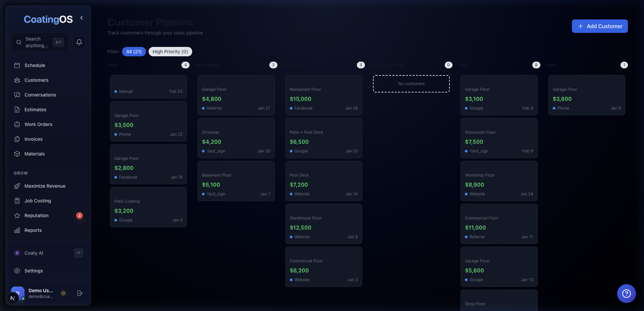Collapse the sidebar with the chevron
The height and width of the screenshot is (311, 644).
[82, 18]
